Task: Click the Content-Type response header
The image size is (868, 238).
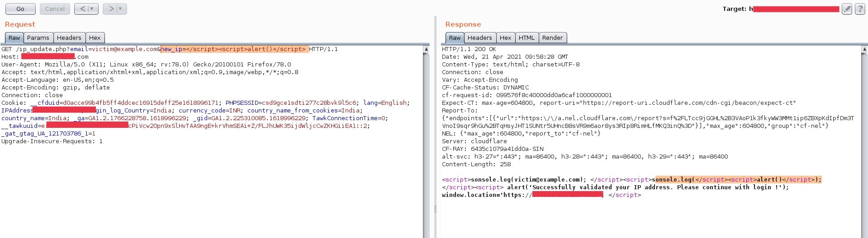Action: (x=511, y=65)
